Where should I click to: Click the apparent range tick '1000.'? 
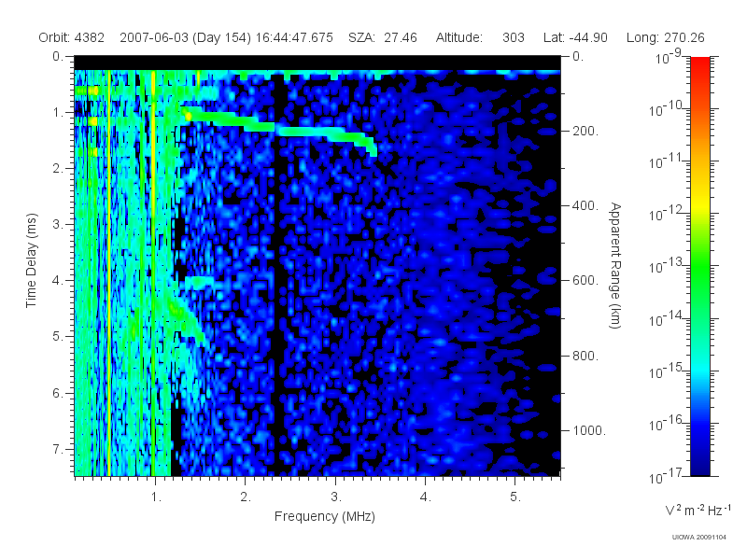pyautogui.click(x=589, y=430)
